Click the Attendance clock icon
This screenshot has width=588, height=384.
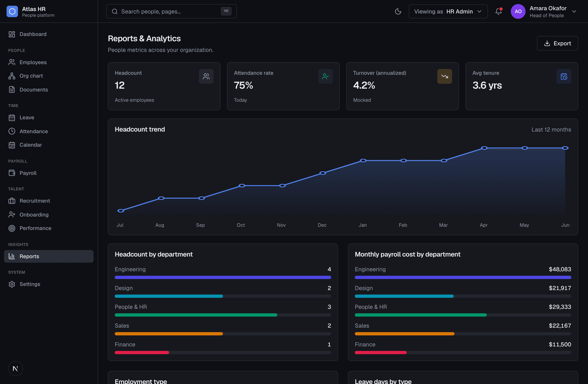tap(12, 131)
